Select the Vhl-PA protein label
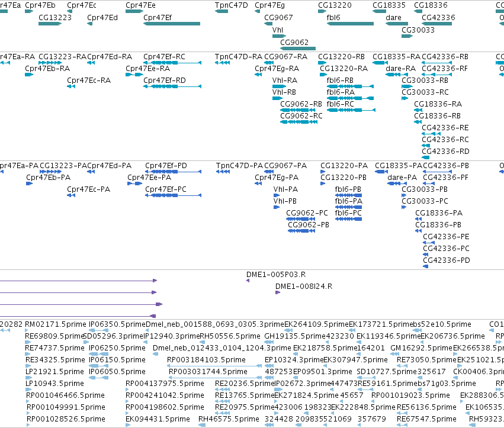 point(285,189)
